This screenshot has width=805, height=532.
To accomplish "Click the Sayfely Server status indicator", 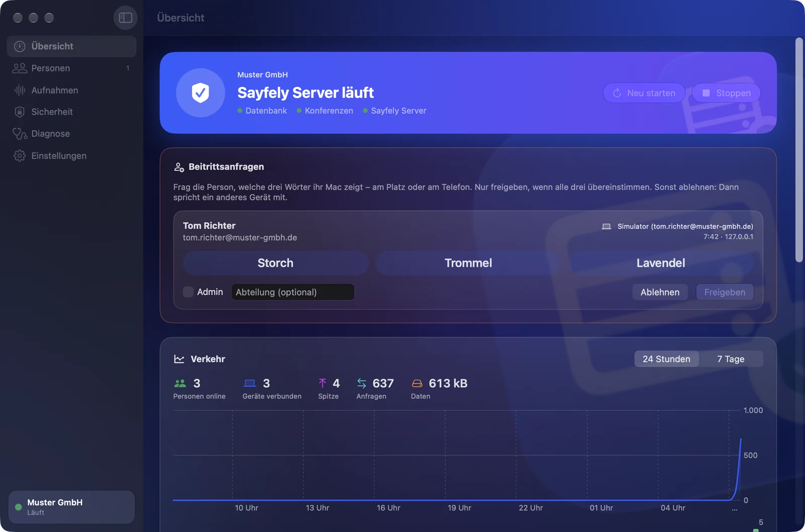I will point(394,111).
